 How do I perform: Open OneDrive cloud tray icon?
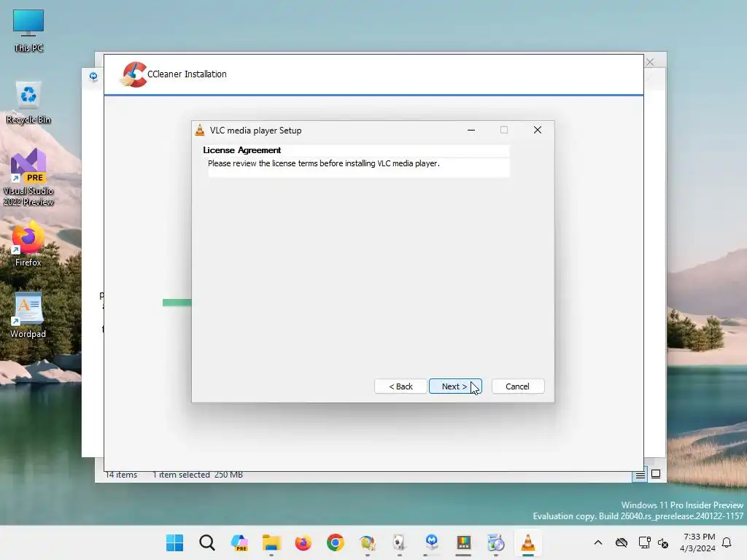click(622, 542)
